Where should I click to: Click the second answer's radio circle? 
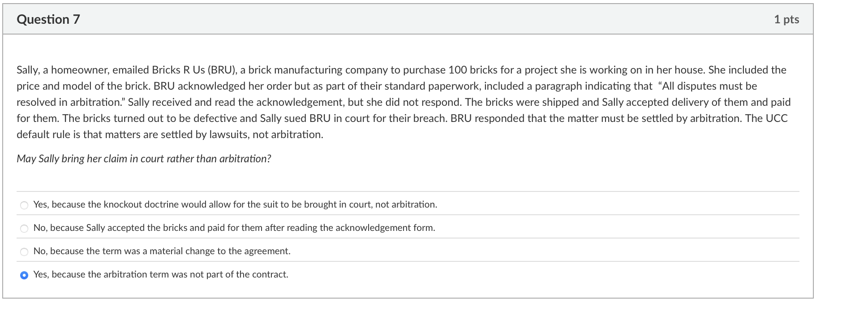point(24,228)
